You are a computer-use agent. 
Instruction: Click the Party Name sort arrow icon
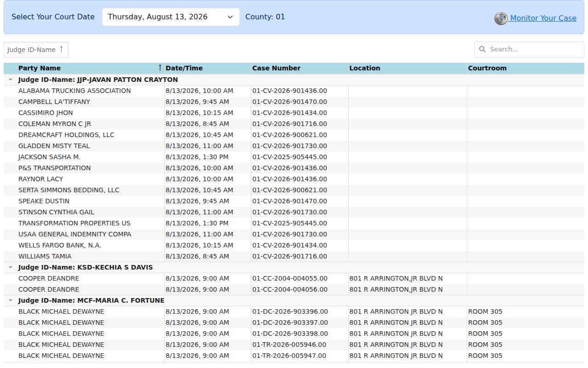(160, 68)
